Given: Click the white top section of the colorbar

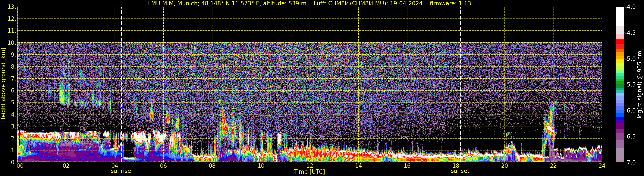Looking at the screenshot, I should (x=620, y=16).
